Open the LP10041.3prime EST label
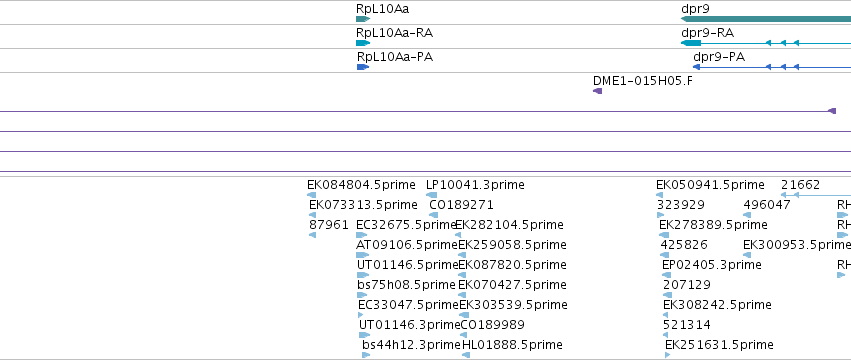Viewport: 851px width, 360px height. (475, 185)
